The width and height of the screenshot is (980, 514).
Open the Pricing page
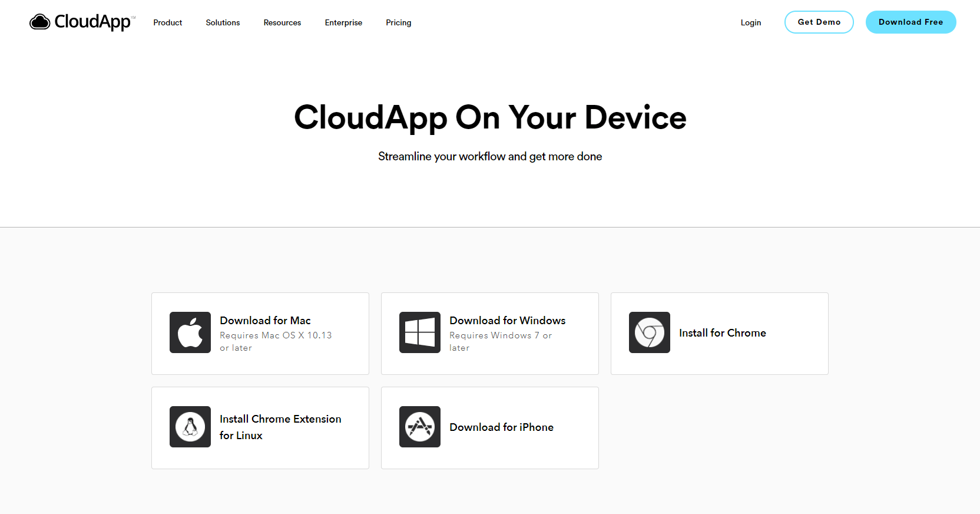[x=399, y=22]
